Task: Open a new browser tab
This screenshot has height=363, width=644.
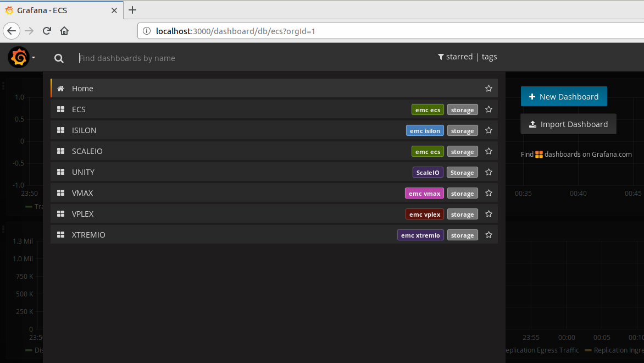Action: coord(132,10)
